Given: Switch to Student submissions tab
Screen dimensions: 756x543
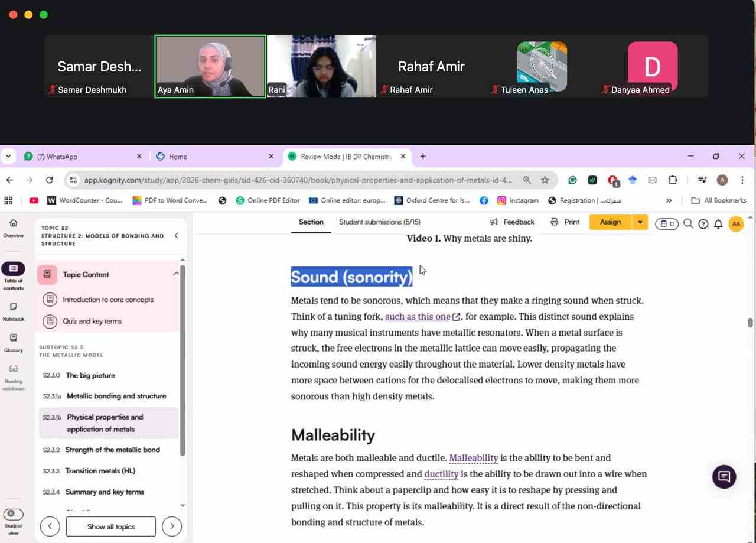Looking at the screenshot, I should click(379, 222).
